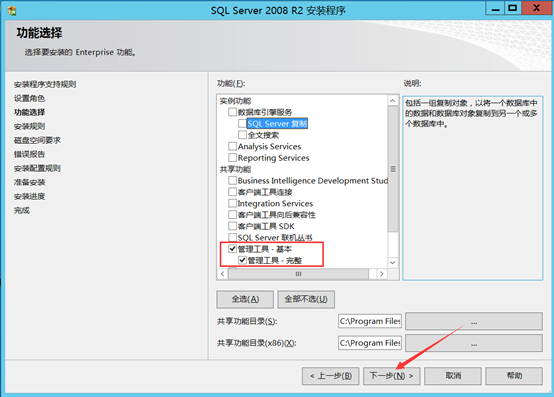554x397 pixels.
Task: Go back with 上一步(B)
Action: [x=331, y=376]
